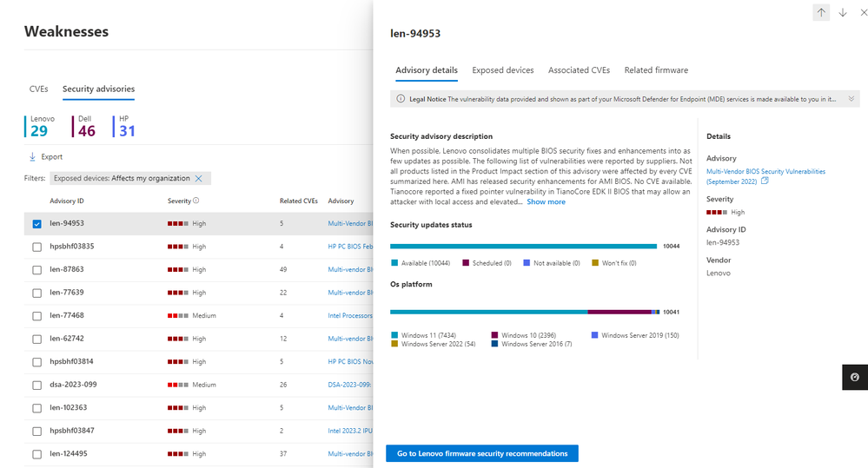Select the len-77468 advisory row text
Viewport: 868px width, 468px height.
(67, 315)
